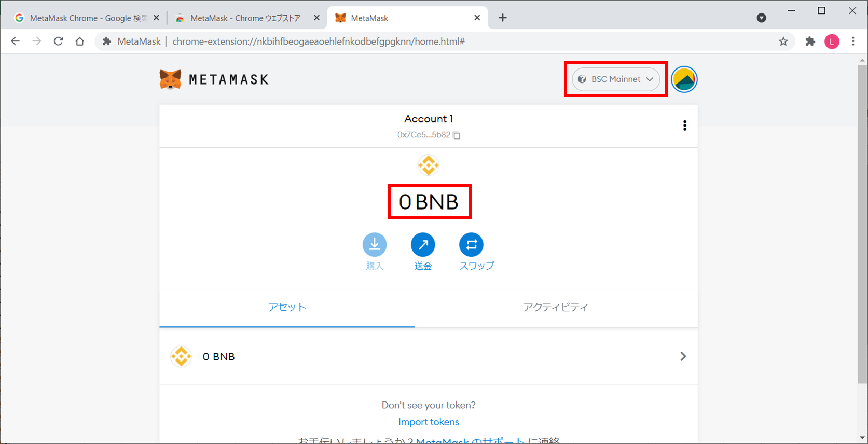Click the scrollbar down arrow

[863, 438]
